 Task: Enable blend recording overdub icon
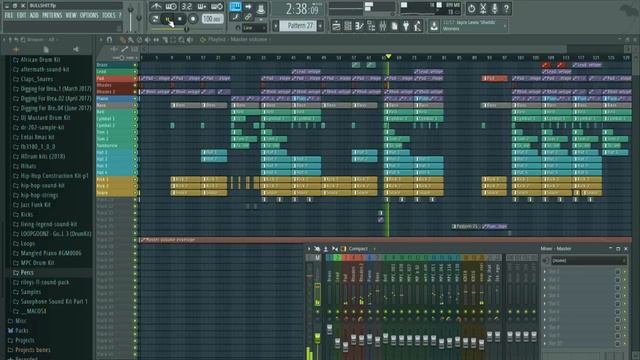click(202, 7)
